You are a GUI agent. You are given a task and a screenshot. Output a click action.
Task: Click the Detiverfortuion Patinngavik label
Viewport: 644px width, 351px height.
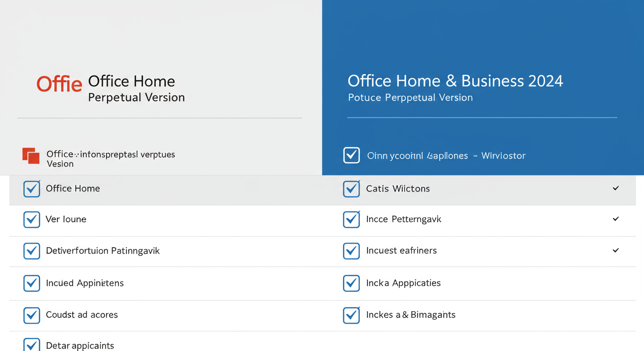click(103, 251)
